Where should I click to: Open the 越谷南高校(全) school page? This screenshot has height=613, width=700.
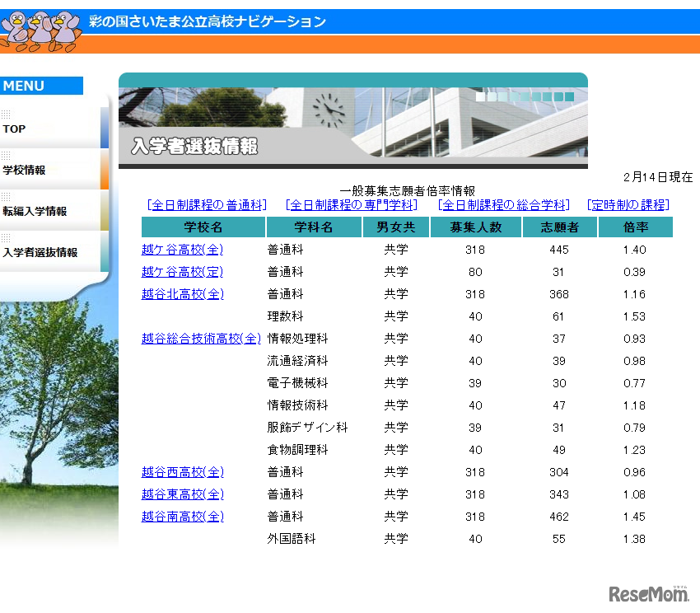tap(181, 517)
